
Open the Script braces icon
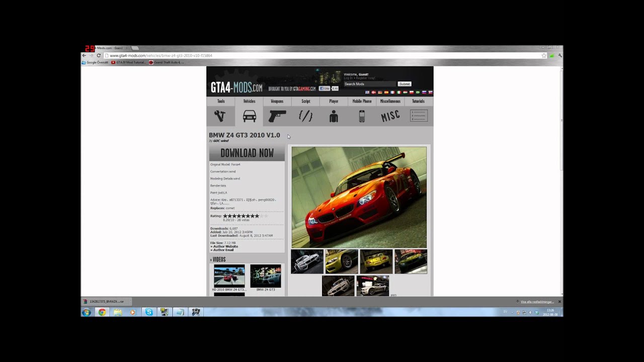[x=305, y=116]
